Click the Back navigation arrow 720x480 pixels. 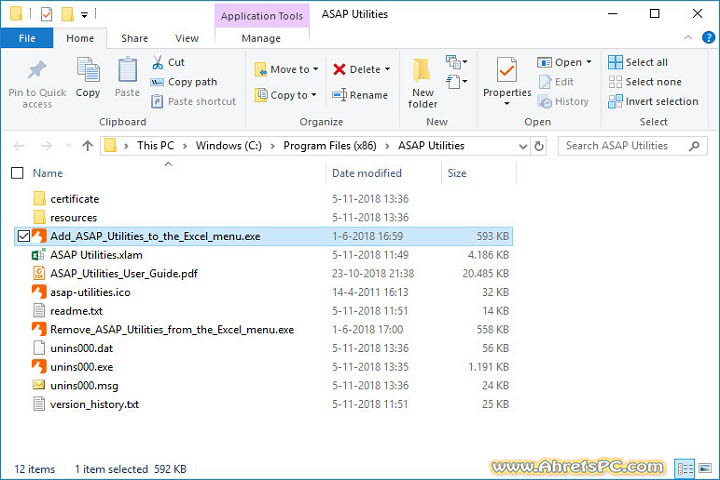coord(19,146)
